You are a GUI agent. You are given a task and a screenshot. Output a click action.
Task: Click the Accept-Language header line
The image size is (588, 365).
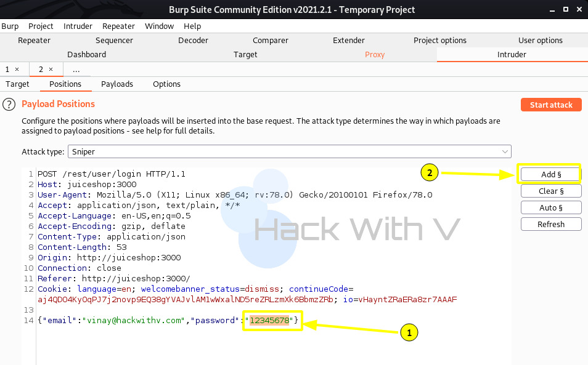114,216
